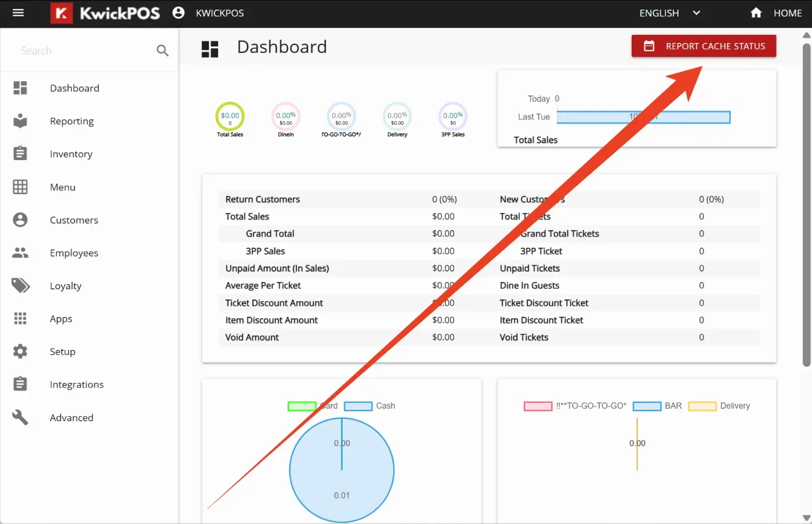
Task: Click the Delivery percentage gauge
Action: (x=397, y=116)
